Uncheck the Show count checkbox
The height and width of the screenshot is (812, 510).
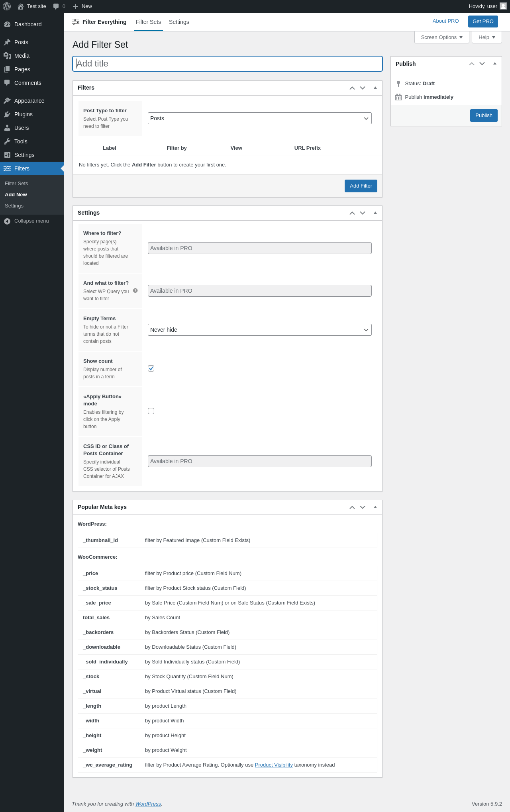151,368
